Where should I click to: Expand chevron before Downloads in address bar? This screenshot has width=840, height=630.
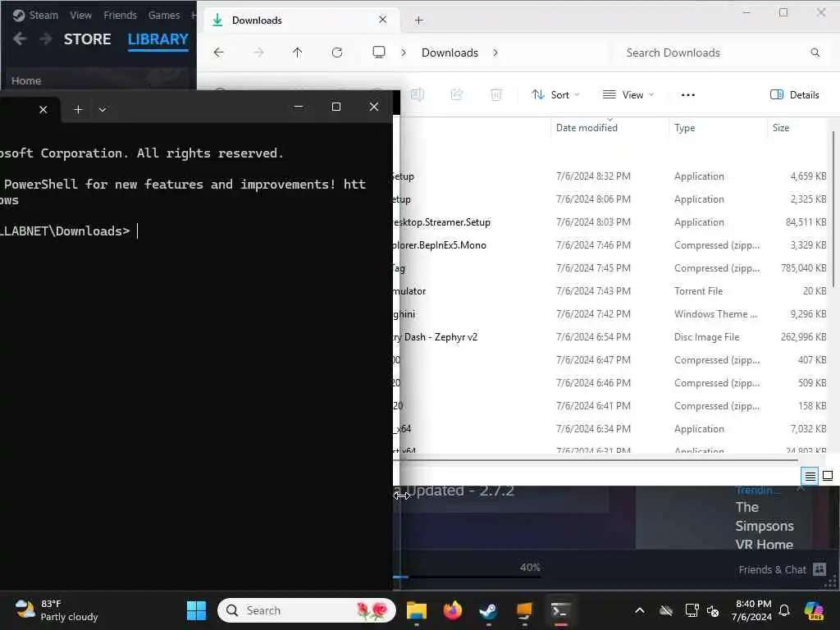click(x=404, y=52)
